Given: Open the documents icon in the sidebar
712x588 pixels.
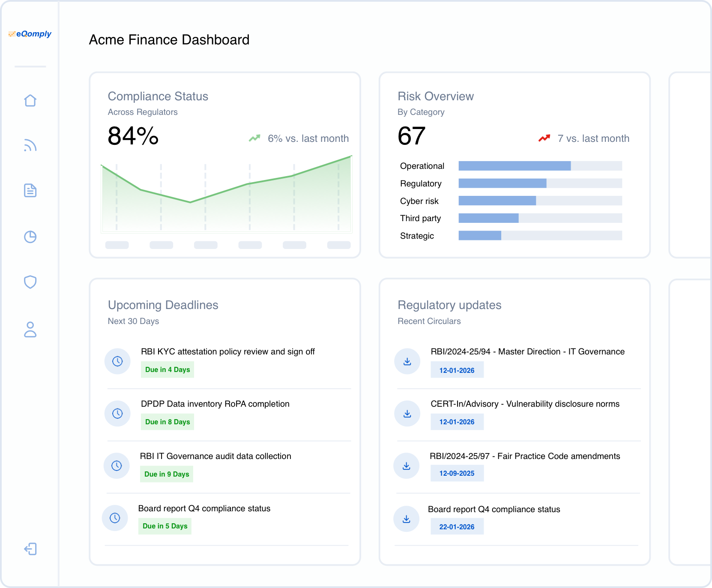Looking at the screenshot, I should pyautogui.click(x=30, y=191).
